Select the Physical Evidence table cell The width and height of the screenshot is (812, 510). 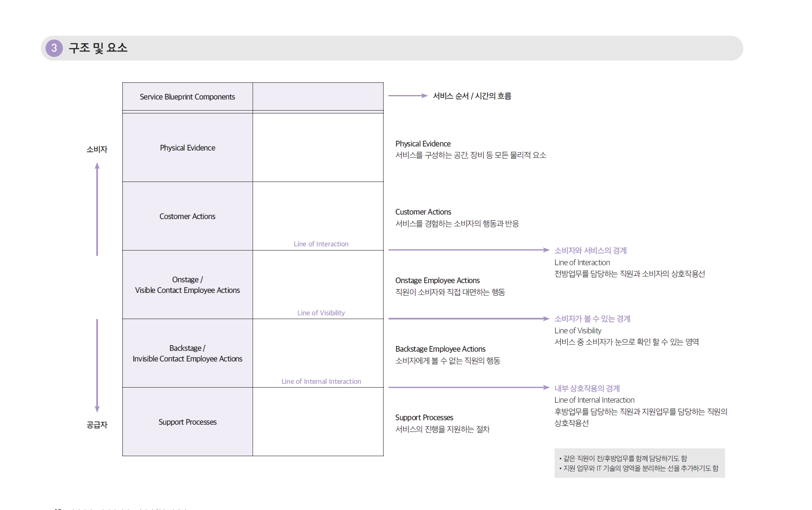click(x=187, y=148)
